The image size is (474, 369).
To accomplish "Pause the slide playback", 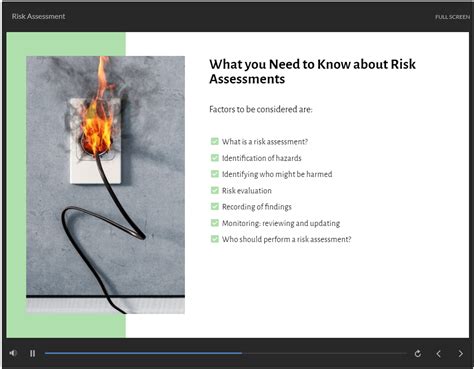I will (x=32, y=353).
